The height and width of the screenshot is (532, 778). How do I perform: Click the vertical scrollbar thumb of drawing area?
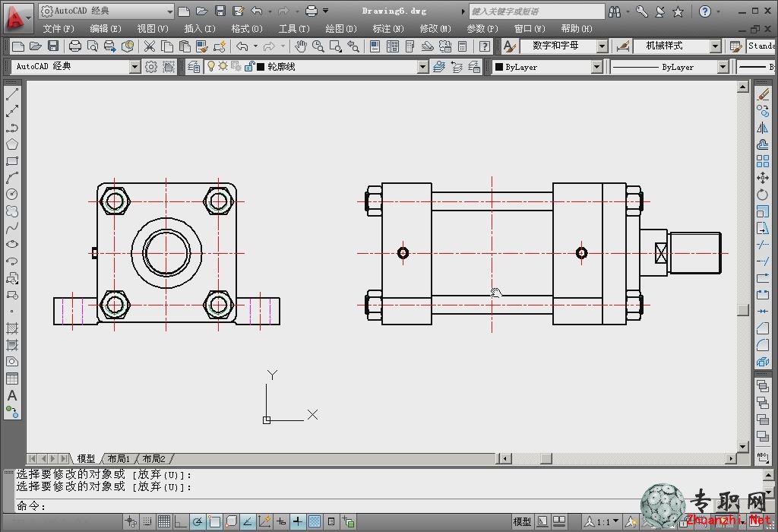tap(743, 309)
